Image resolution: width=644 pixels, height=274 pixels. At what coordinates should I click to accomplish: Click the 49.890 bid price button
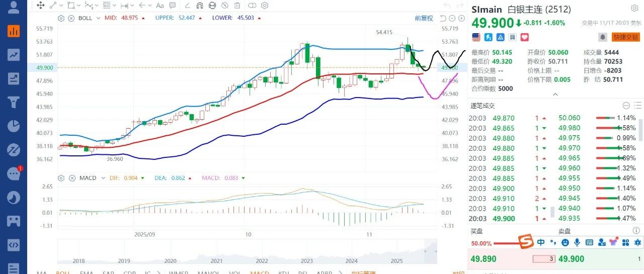pyautogui.click(x=483, y=259)
